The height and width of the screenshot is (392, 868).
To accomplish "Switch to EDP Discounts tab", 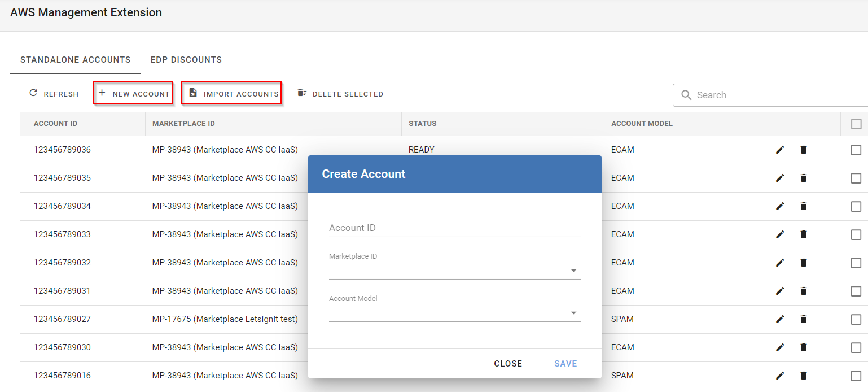I will (x=186, y=59).
